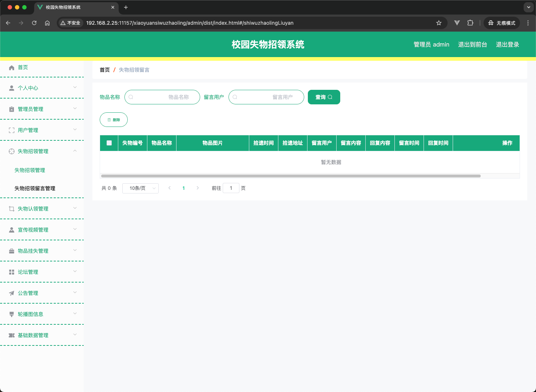Screen dimensions: 536x392
Task: Click the 无痕模式 incognito indicator
Action: click(x=502, y=23)
